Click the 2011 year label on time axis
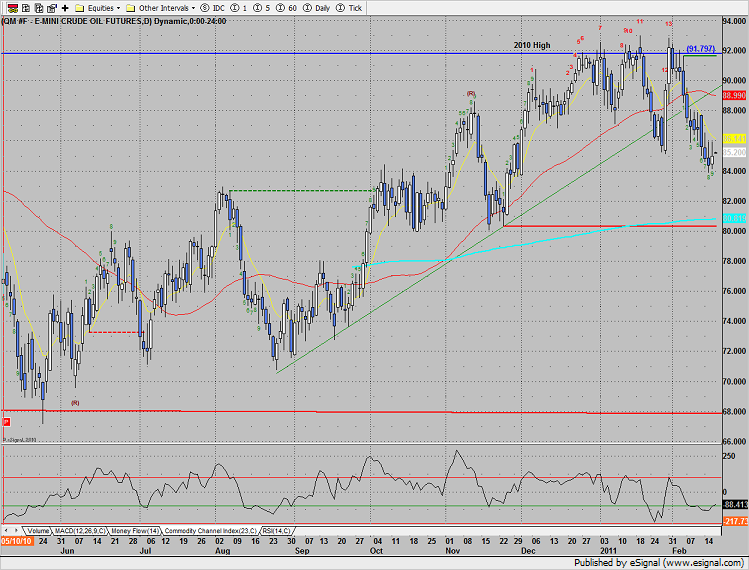Image resolution: width=749 pixels, height=570 pixels. [608, 551]
